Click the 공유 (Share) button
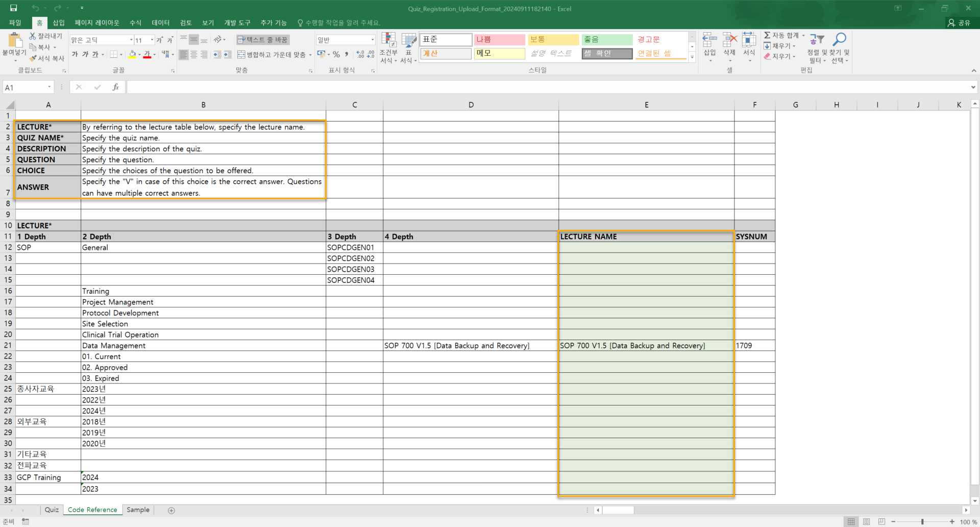 959,23
